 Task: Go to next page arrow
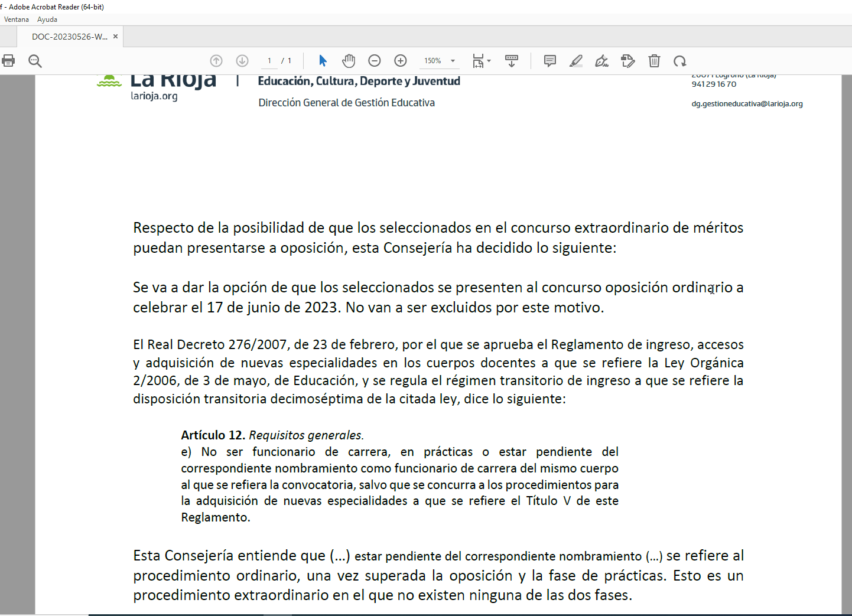(242, 61)
